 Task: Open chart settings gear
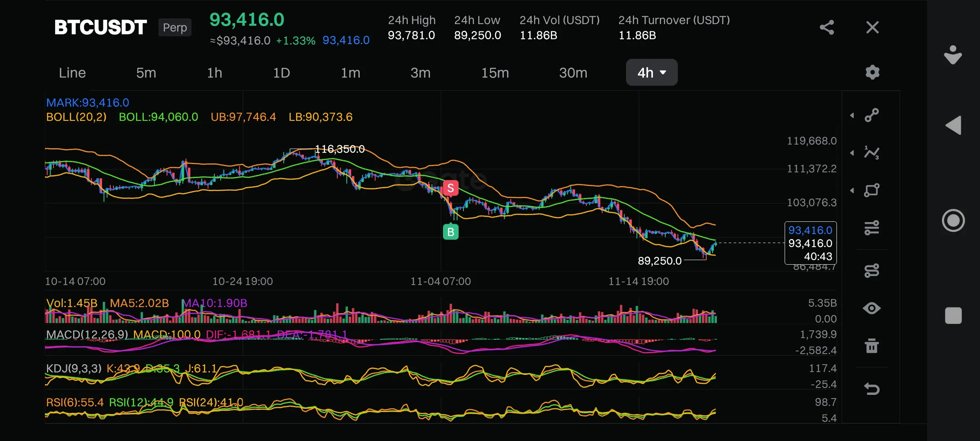tap(872, 72)
